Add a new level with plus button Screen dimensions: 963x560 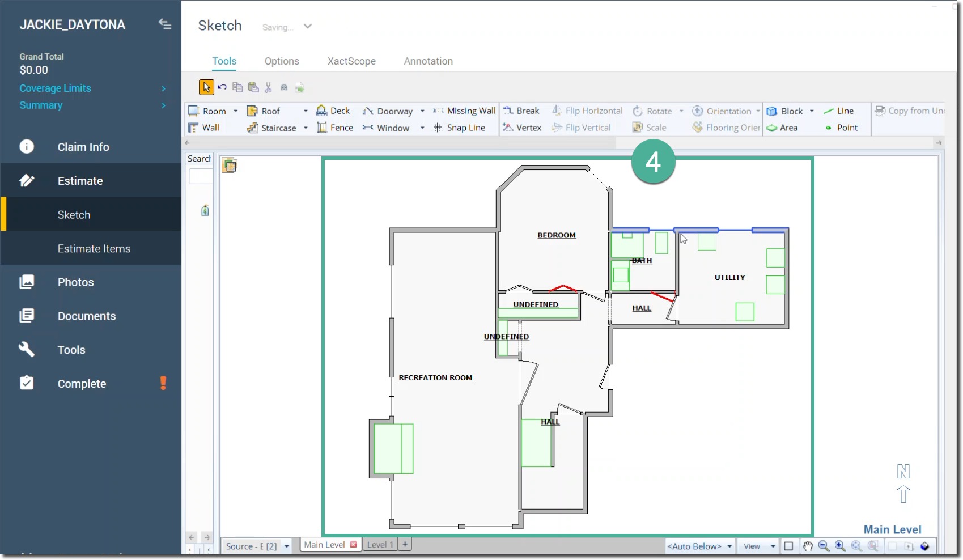[x=405, y=544]
